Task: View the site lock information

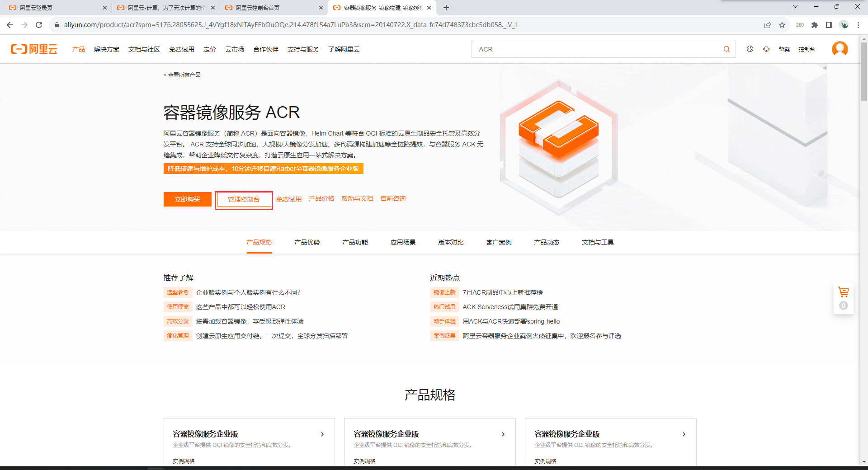Action: click(x=57, y=25)
